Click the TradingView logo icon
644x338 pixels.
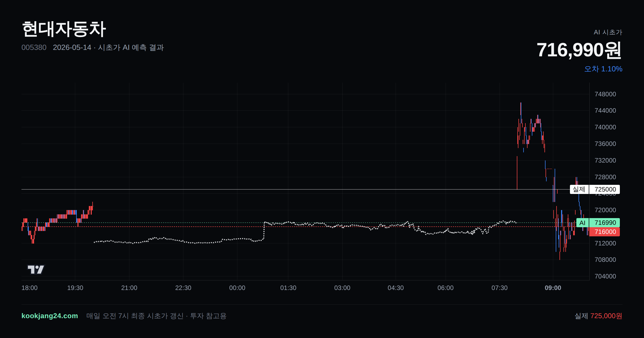36,269
